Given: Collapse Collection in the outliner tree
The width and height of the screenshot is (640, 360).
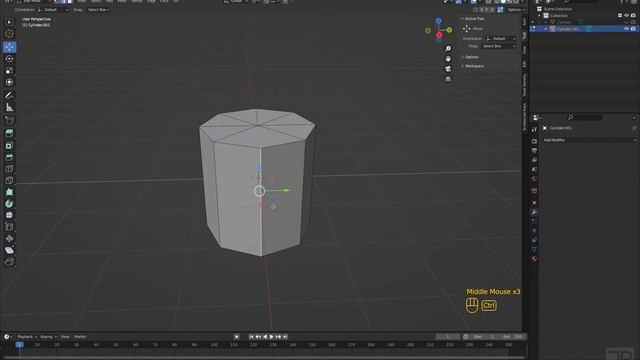Looking at the screenshot, I should coord(539,16).
